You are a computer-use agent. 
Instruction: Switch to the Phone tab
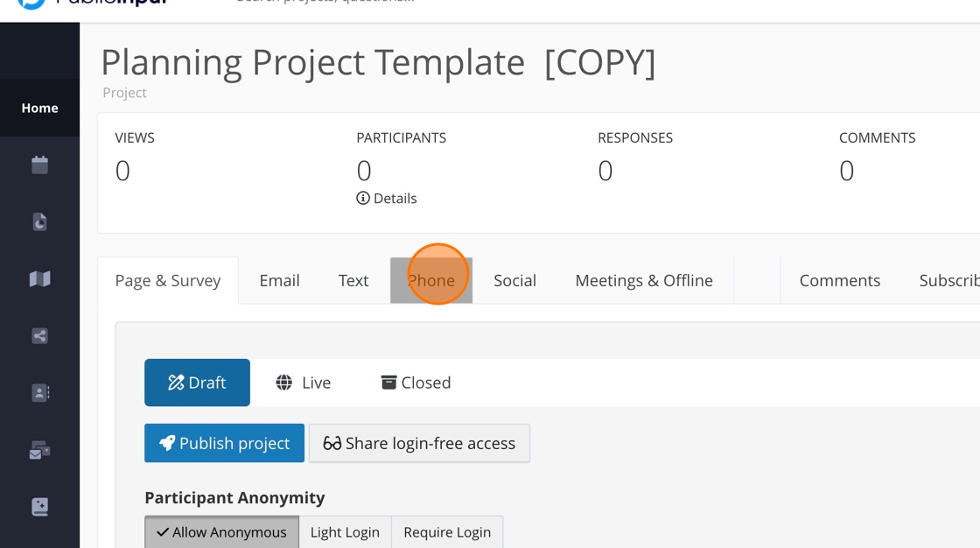tap(431, 280)
